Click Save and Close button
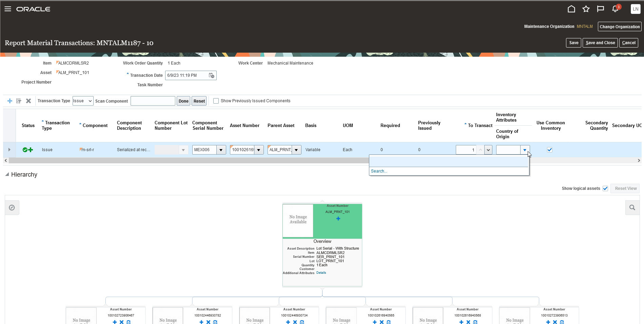 click(600, 43)
